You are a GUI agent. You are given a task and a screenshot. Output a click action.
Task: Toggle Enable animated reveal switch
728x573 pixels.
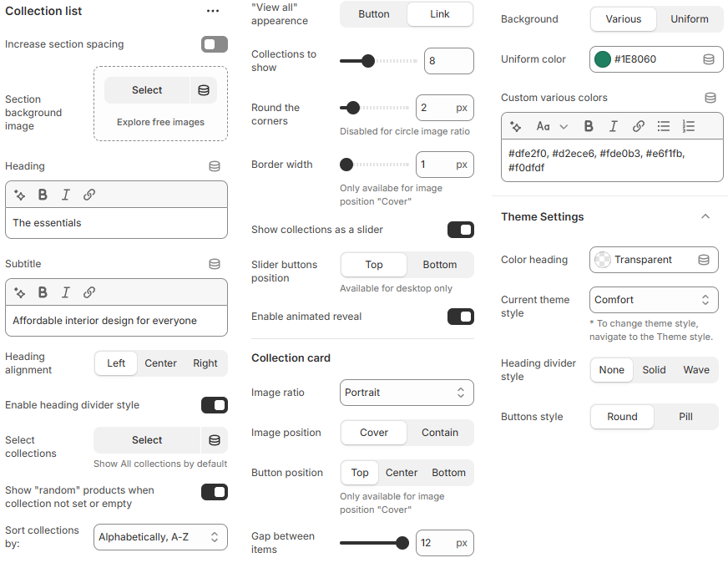click(461, 317)
